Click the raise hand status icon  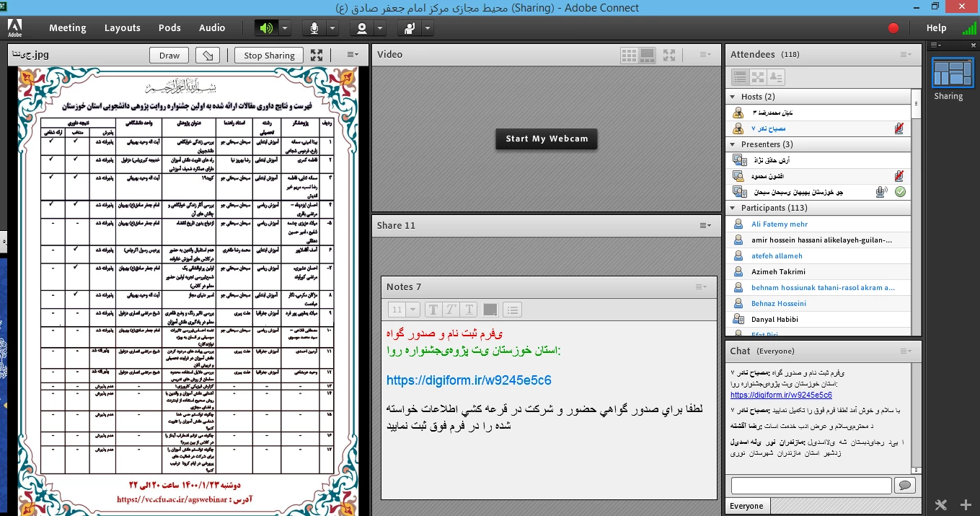coord(410,28)
